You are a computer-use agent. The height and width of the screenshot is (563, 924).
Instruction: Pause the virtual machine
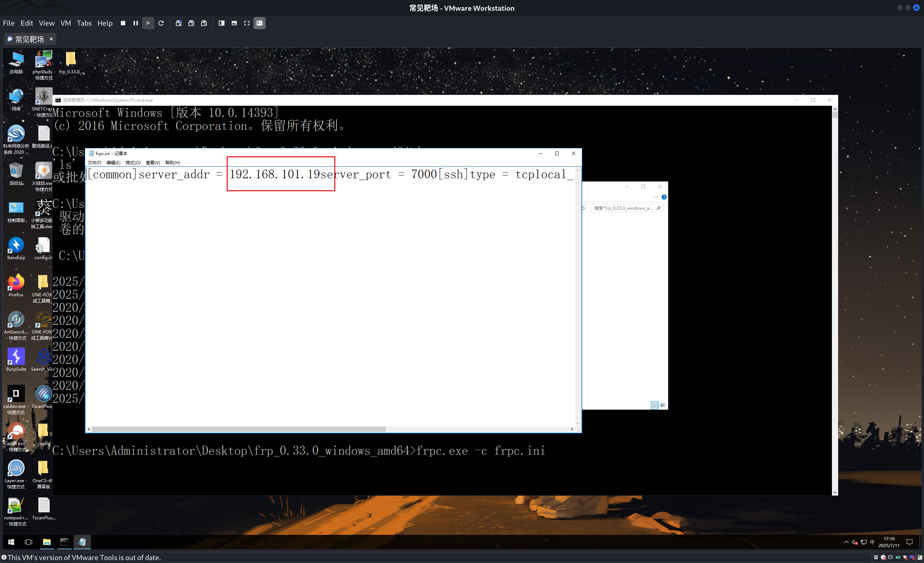(135, 23)
